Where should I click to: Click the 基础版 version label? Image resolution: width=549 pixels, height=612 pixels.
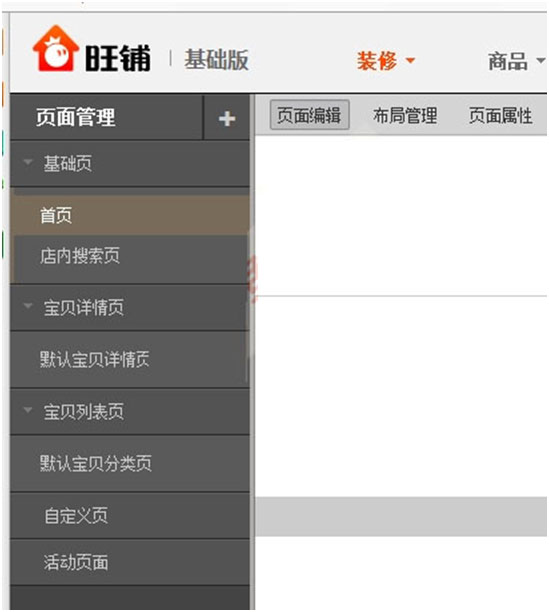(217, 60)
